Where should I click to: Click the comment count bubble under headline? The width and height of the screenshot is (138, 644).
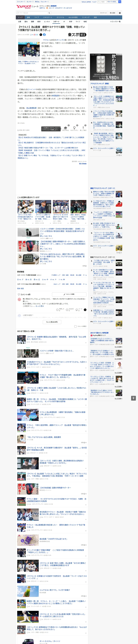(32, 35)
